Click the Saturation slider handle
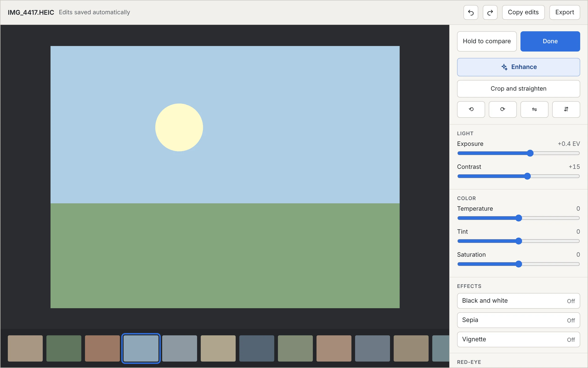 tap(518, 264)
